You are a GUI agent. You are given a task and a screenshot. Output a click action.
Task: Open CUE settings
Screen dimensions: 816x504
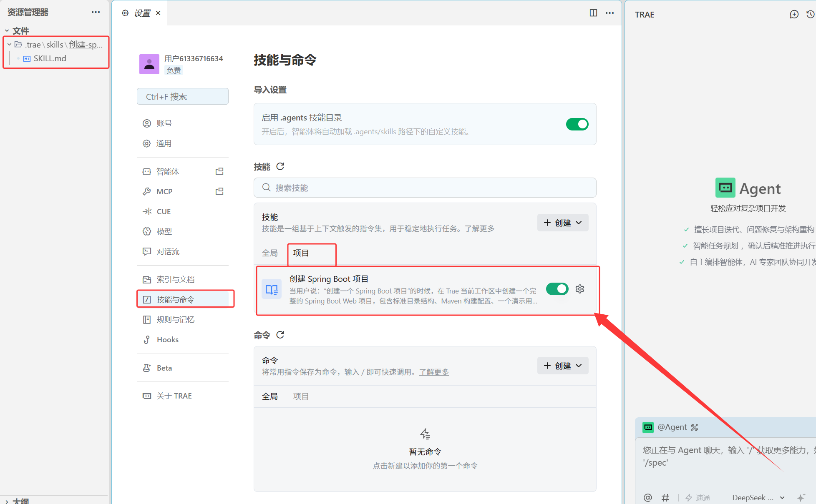tap(182, 212)
